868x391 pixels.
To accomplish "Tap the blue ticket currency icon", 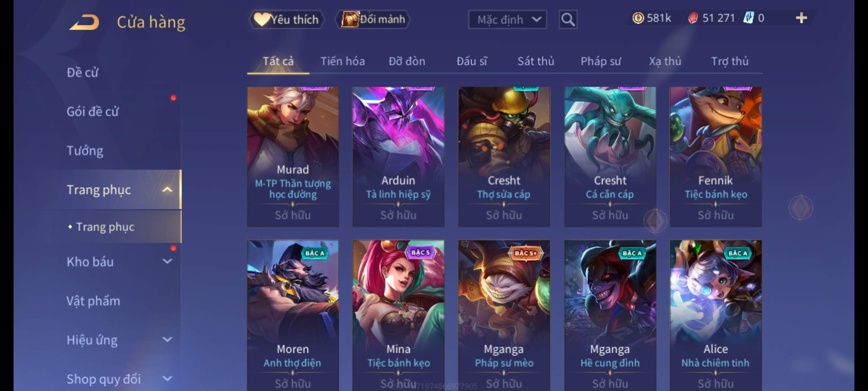I will 748,18.
